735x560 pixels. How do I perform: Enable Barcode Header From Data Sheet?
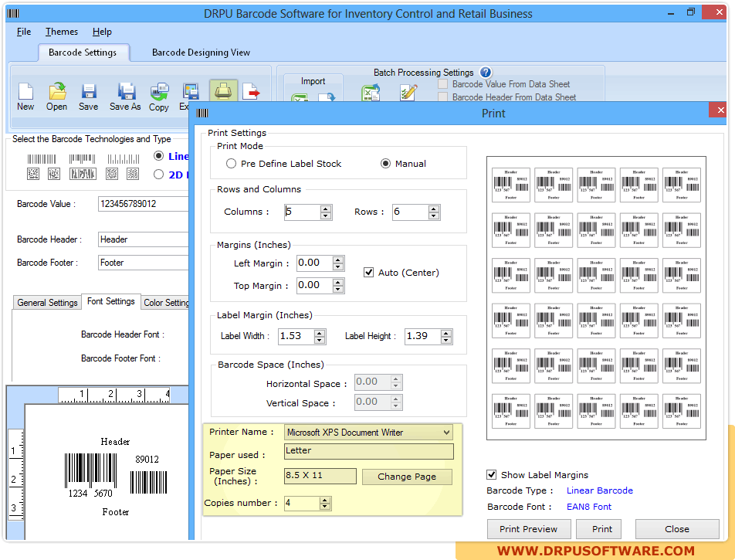tap(442, 97)
